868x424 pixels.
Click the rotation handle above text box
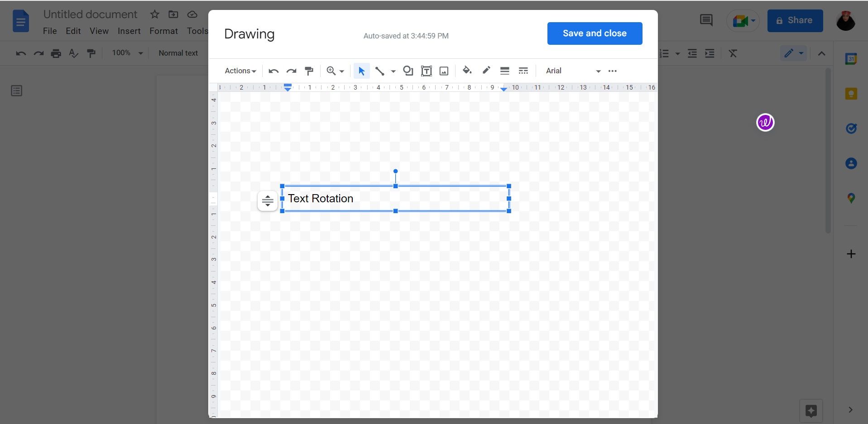click(395, 172)
